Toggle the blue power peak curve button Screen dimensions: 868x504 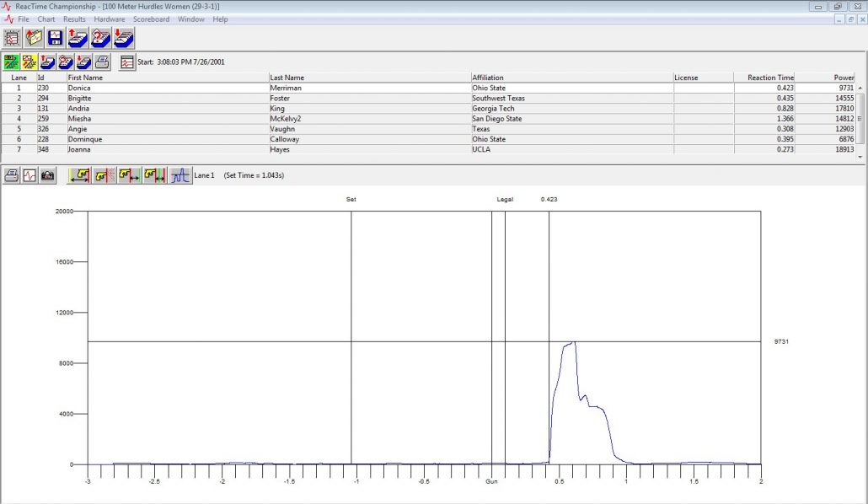click(x=181, y=175)
